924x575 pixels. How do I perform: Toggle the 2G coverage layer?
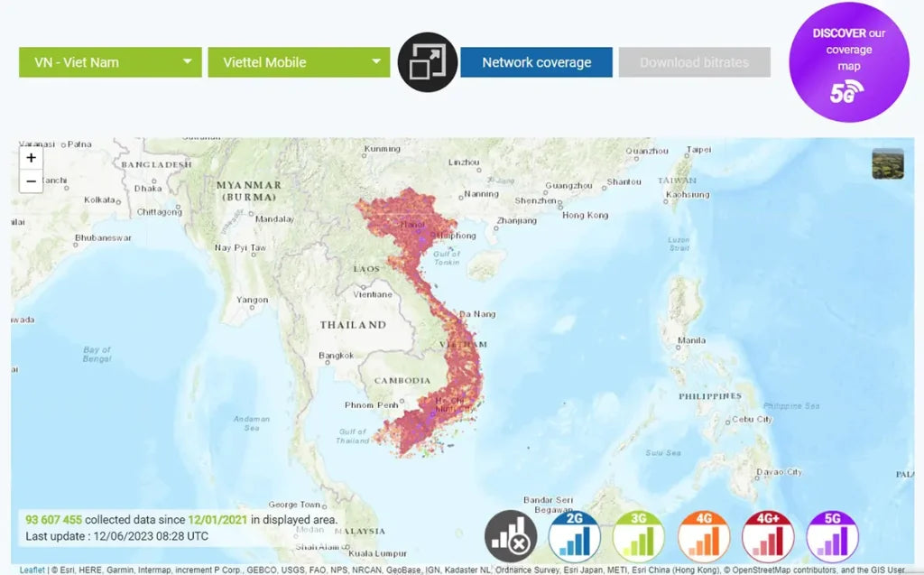point(574,536)
